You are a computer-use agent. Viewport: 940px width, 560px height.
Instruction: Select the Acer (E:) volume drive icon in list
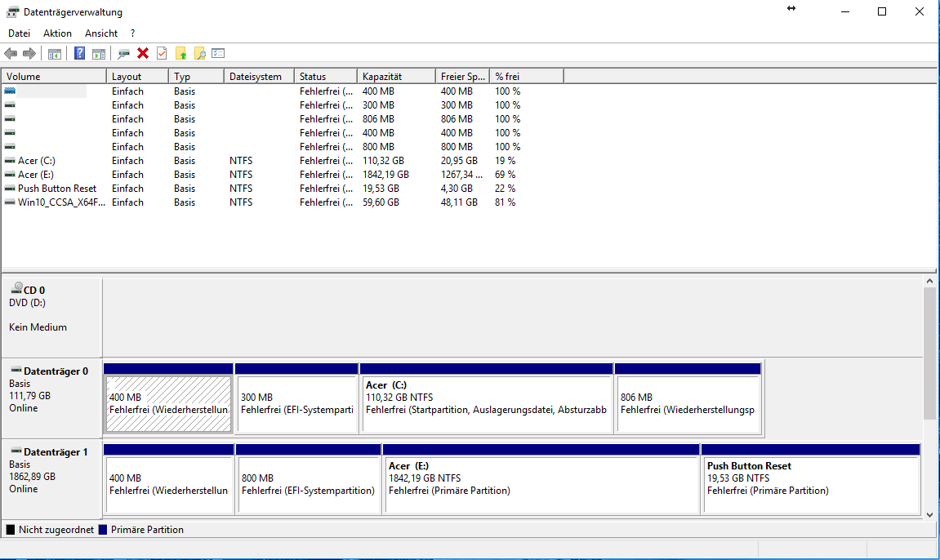[10, 175]
